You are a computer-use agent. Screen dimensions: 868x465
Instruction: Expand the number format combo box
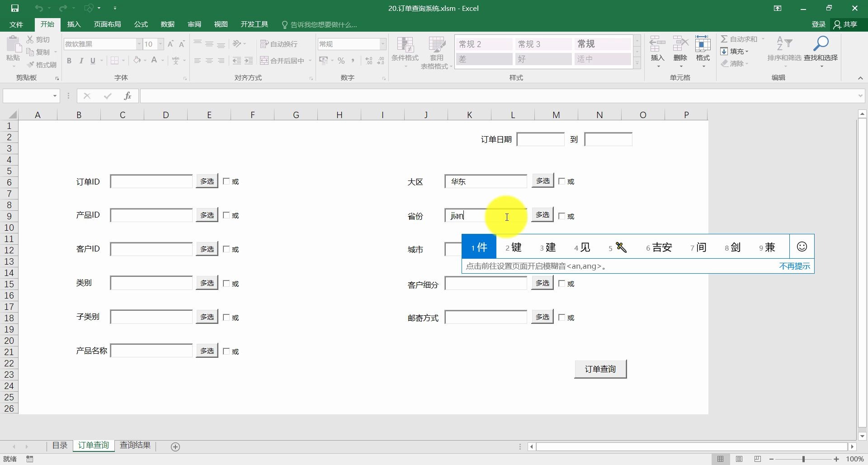[x=383, y=44]
